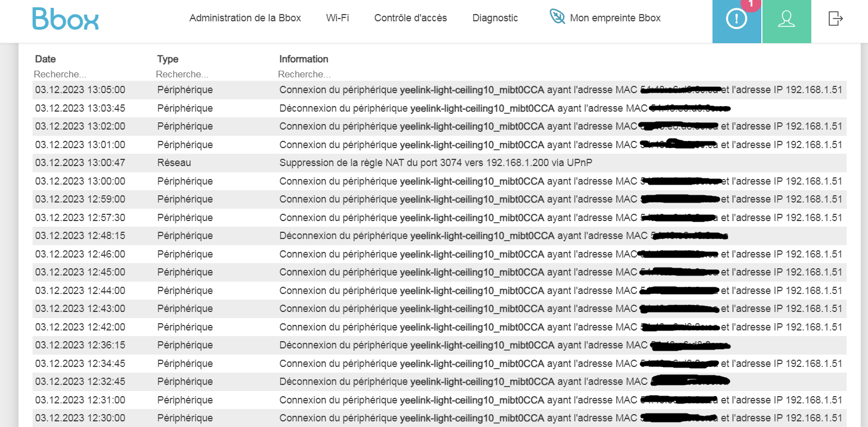
Task: Select the 03.12.2023 13:02:00 date cell
Action: [80, 126]
